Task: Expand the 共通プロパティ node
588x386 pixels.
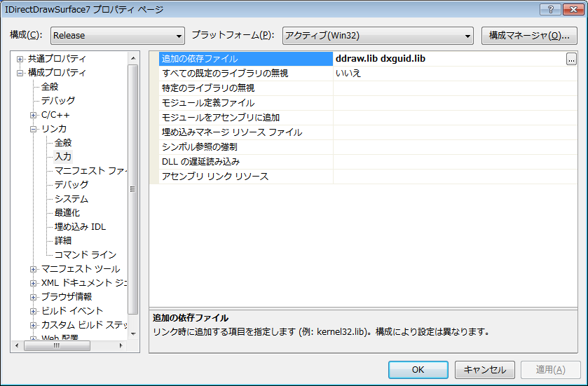Action: (20, 59)
